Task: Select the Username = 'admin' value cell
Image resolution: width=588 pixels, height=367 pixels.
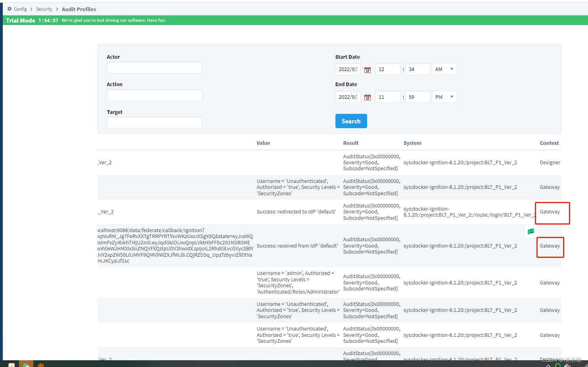Action: [298, 282]
